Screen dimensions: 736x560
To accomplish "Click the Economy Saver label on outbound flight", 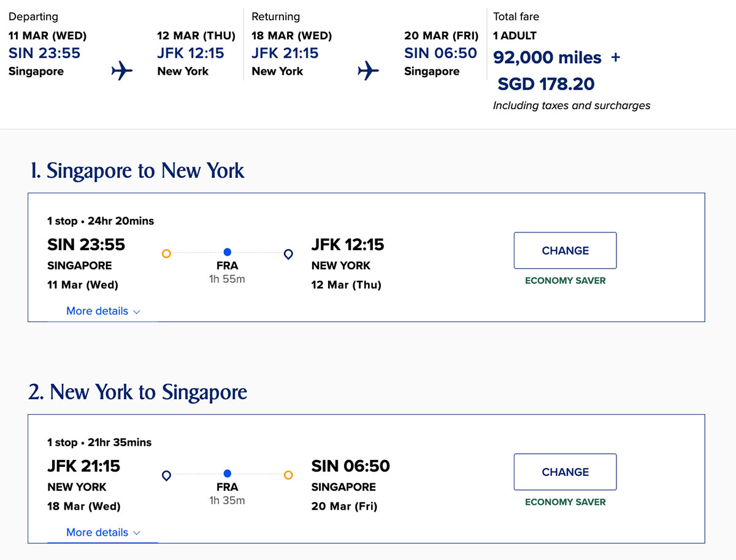I will [x=565, y=280].
